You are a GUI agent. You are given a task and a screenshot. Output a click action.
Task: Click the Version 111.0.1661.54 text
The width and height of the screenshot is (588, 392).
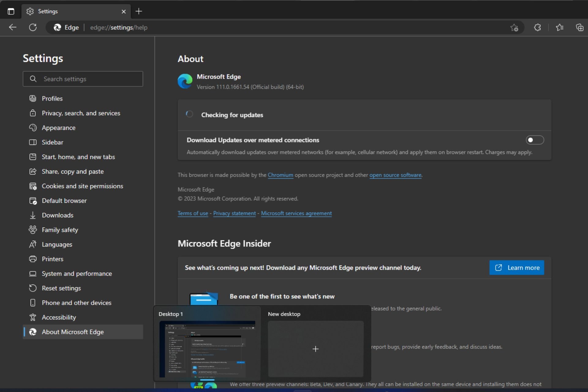tap(250, 87)
